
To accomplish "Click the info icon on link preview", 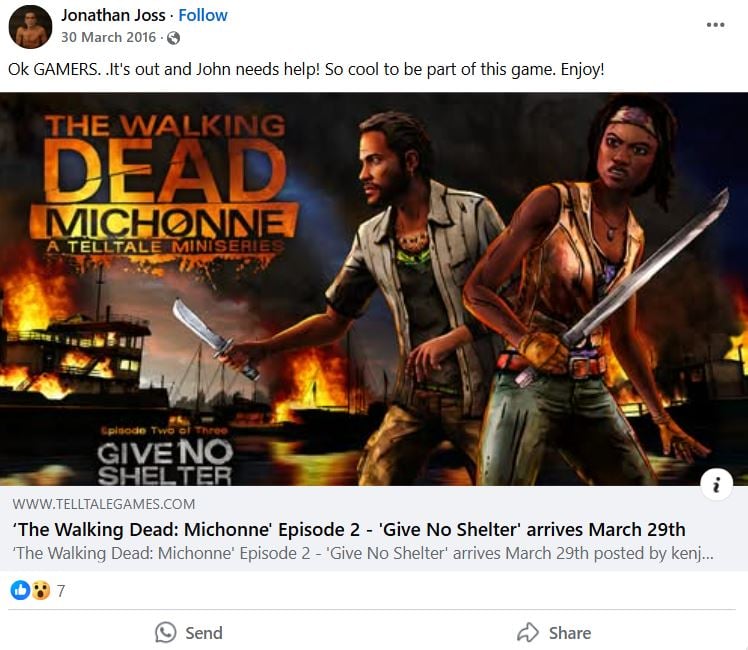I will tap(716, 485).
